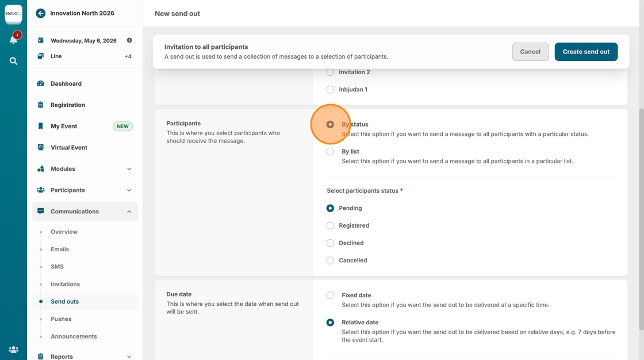Select the Declined participant status
Image resolution: width=644 pixels, height=360 pixels.
pos(330,243)
